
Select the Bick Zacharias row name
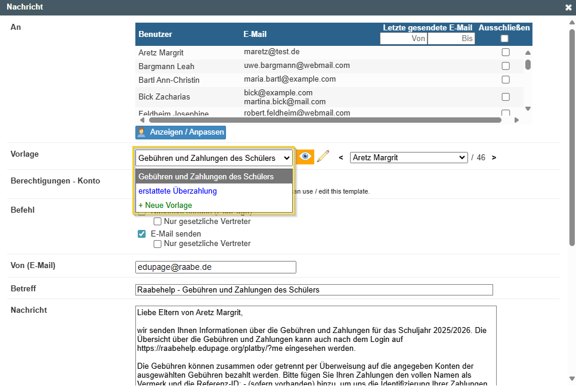coord(164,97)
